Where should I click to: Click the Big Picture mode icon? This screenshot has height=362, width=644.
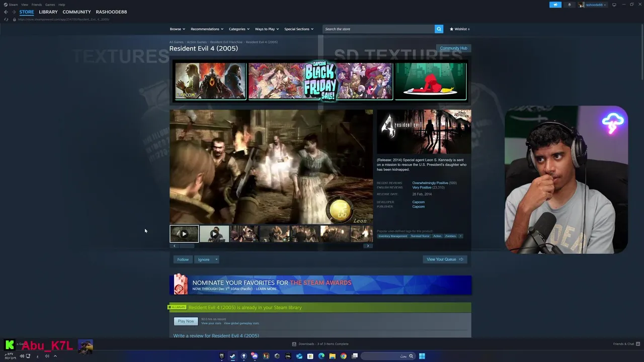[x=614, y=5]
